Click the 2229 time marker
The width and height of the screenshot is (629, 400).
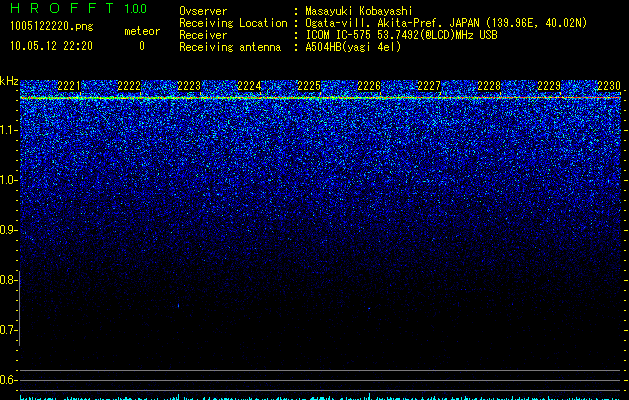[x=549, y=86]
